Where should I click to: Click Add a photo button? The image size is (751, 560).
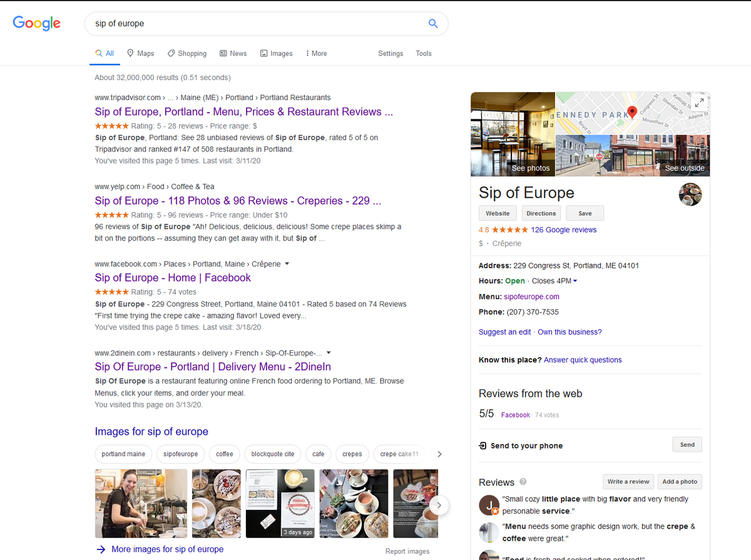tap(680, 481)
